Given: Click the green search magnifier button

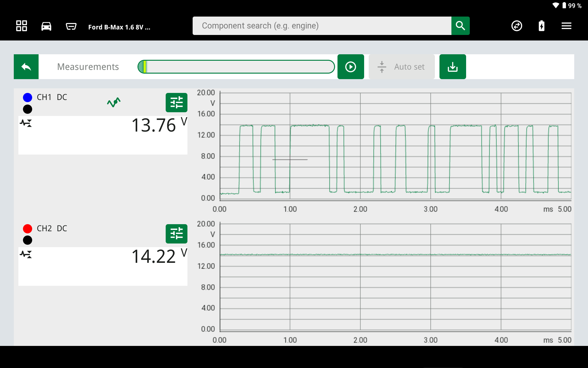Looking at the screenshot, I should pos(460,26).
